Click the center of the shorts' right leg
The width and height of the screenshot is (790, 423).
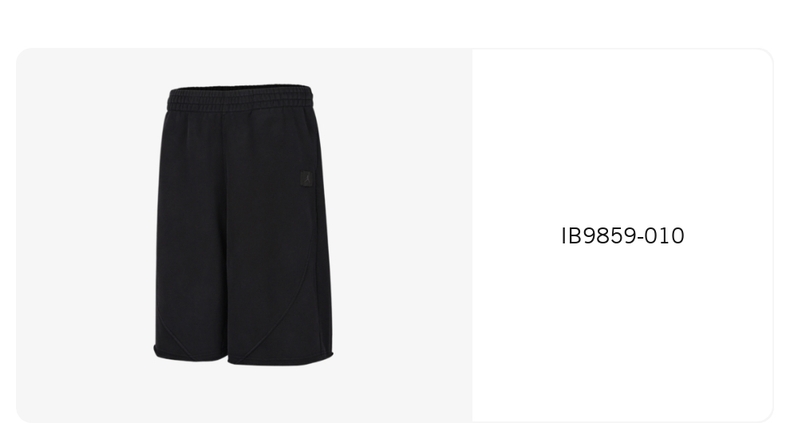(275, 237)
